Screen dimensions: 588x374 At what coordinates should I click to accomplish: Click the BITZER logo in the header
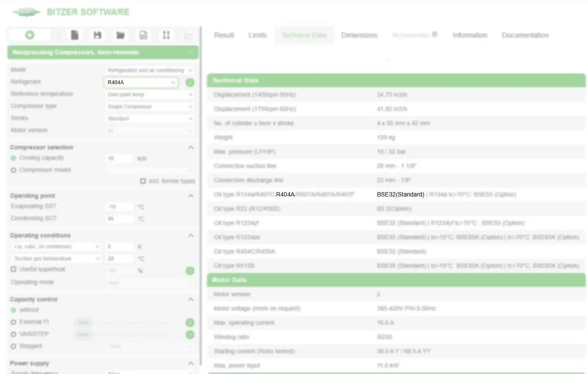point(27,12)
